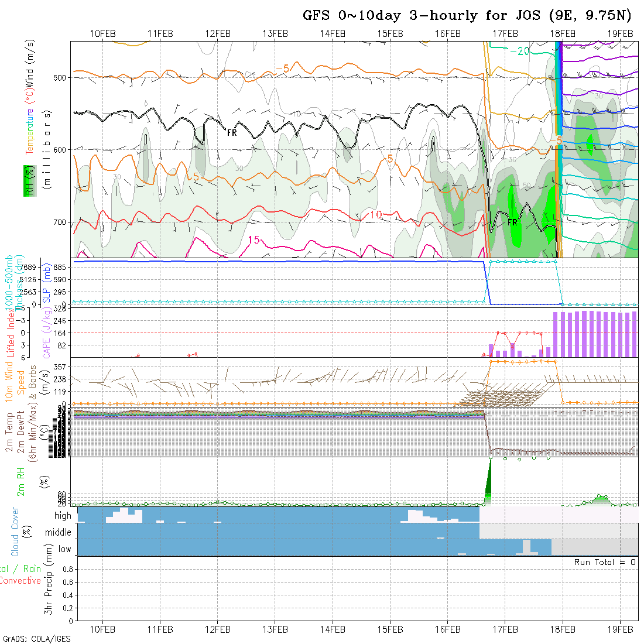The image size is (644, 644).
Task: Click the "(millibars)" vertical axis label
Action: (x=46, y=150)
